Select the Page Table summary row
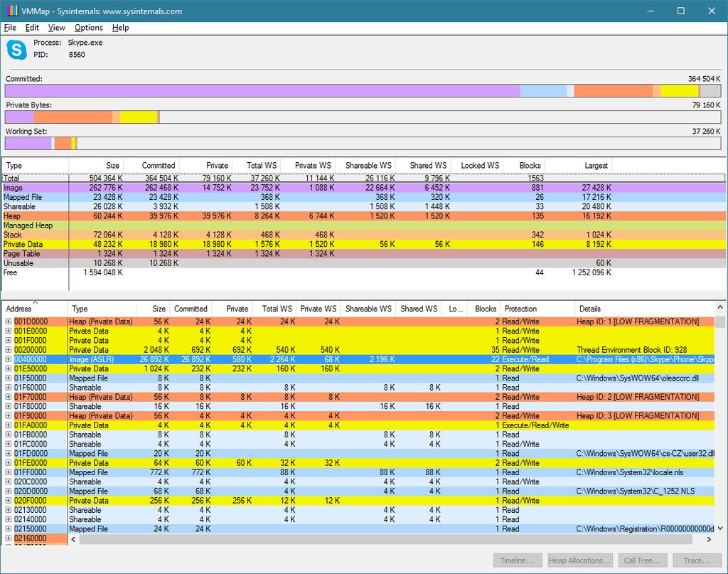 coord(364,253)
